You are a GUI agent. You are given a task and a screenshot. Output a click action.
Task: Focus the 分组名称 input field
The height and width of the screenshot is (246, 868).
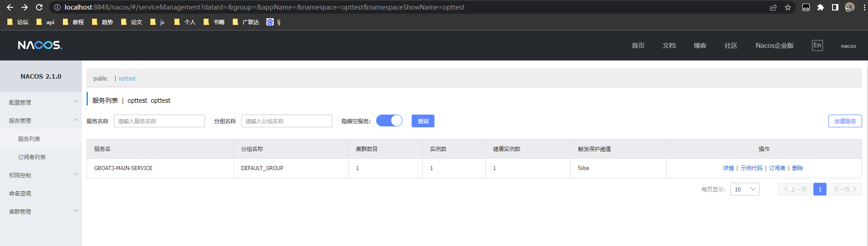pyautogui.click(x=287, y=121)
